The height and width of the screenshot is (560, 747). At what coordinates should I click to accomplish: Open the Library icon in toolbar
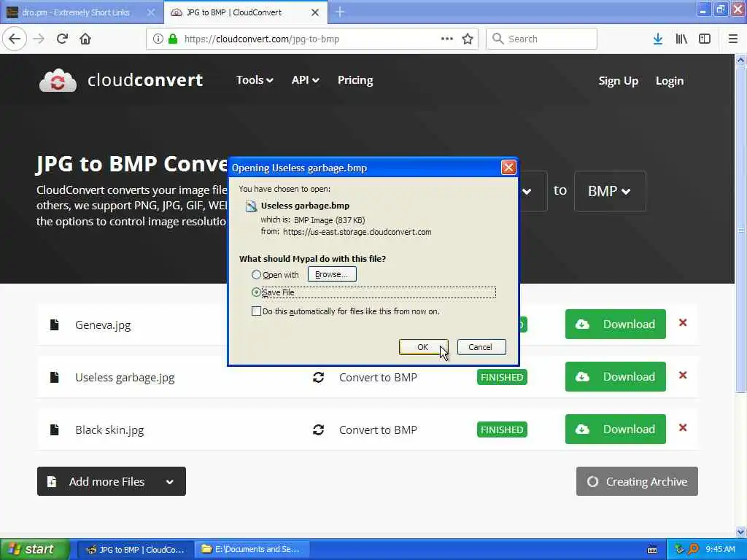click(681, 39)
